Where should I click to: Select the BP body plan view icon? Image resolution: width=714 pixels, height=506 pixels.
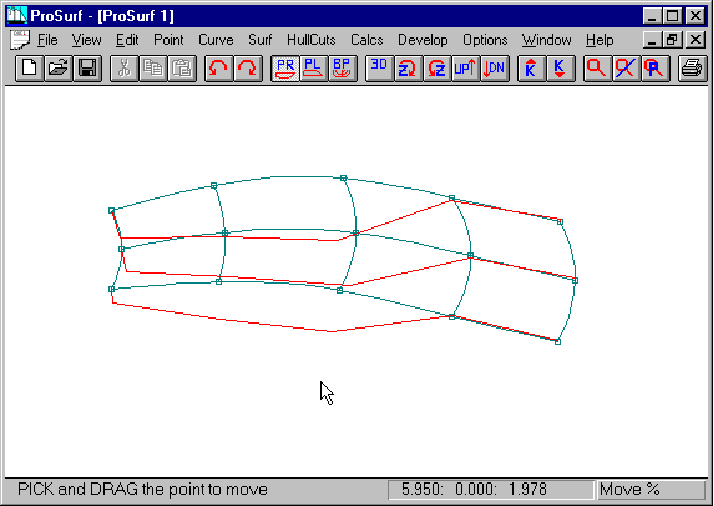coord(342,68)
